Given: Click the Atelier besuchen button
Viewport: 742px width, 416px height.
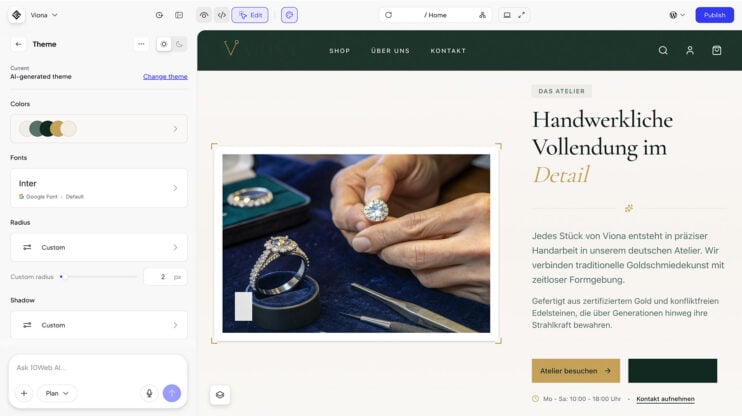Looking at the screenshot, I should point(576,371).
